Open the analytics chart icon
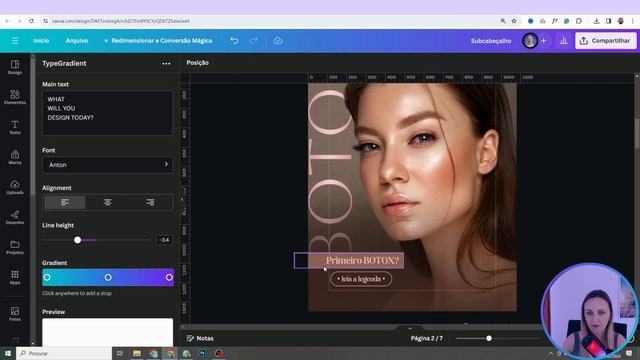Image resolution: width=640 pixels, height=360 pixels. 564,41
